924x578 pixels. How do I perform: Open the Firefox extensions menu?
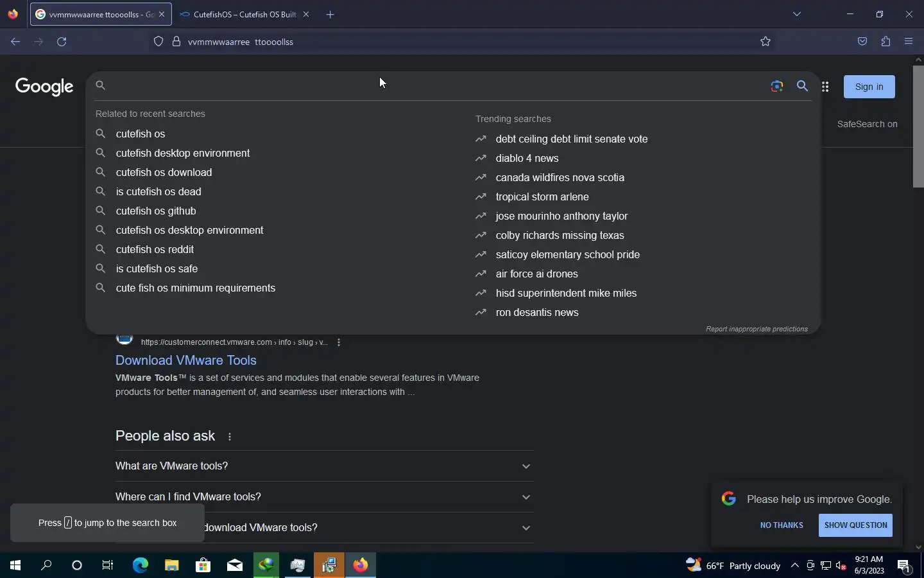pos(886,42)
